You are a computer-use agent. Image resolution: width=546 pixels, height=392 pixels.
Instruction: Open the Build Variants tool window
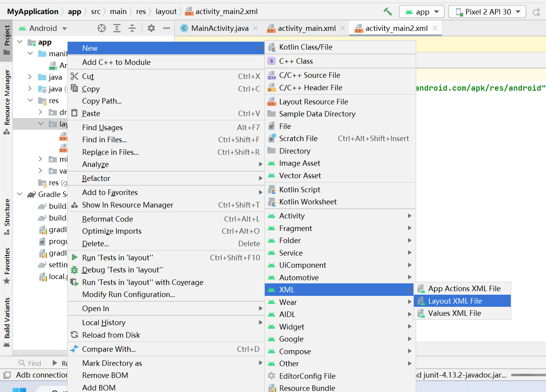coord(7,322)
